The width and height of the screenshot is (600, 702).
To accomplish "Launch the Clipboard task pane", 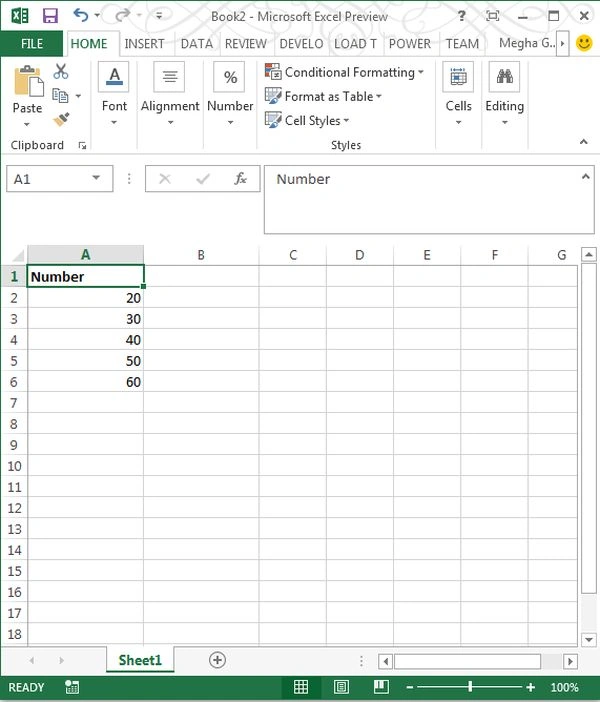I will 82,145.
